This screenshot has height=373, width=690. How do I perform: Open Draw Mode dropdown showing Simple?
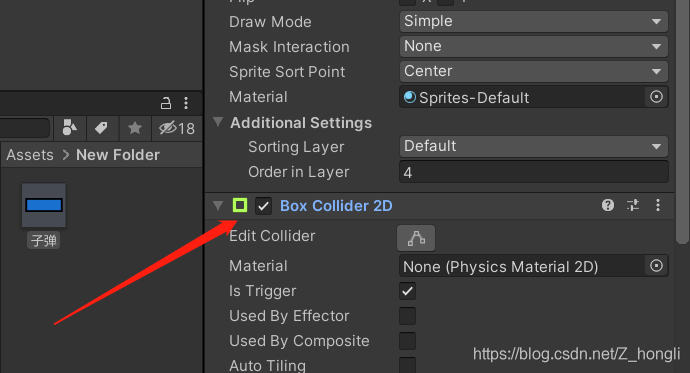click(x=533, y=21)
